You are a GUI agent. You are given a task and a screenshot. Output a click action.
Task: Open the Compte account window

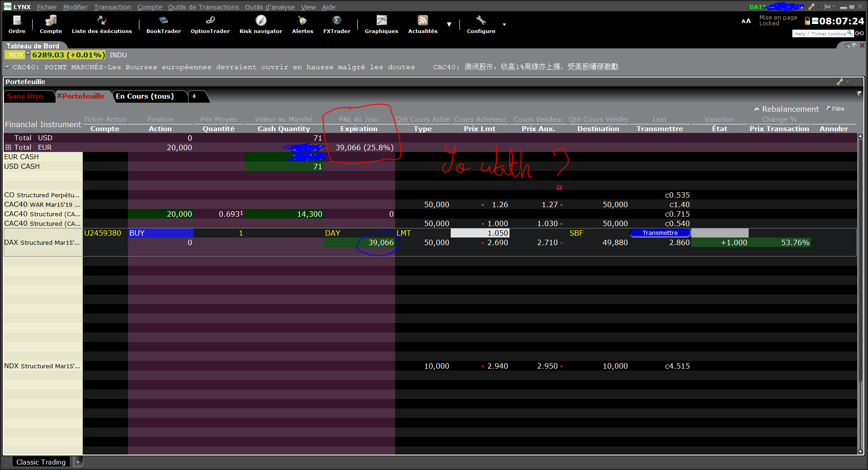click(51, 24)
